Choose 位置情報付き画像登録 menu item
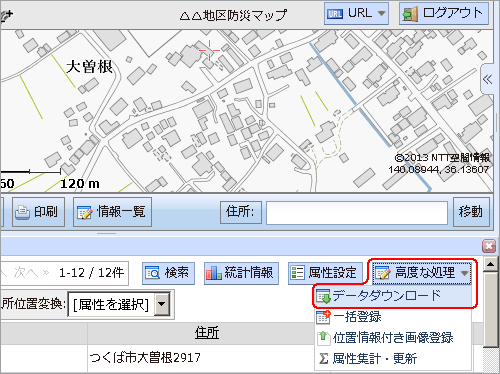Viewport: 500px width, 374px height. point(393,338)
